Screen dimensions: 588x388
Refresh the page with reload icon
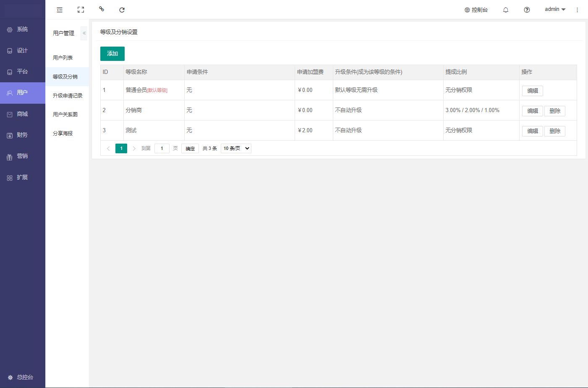122,10
